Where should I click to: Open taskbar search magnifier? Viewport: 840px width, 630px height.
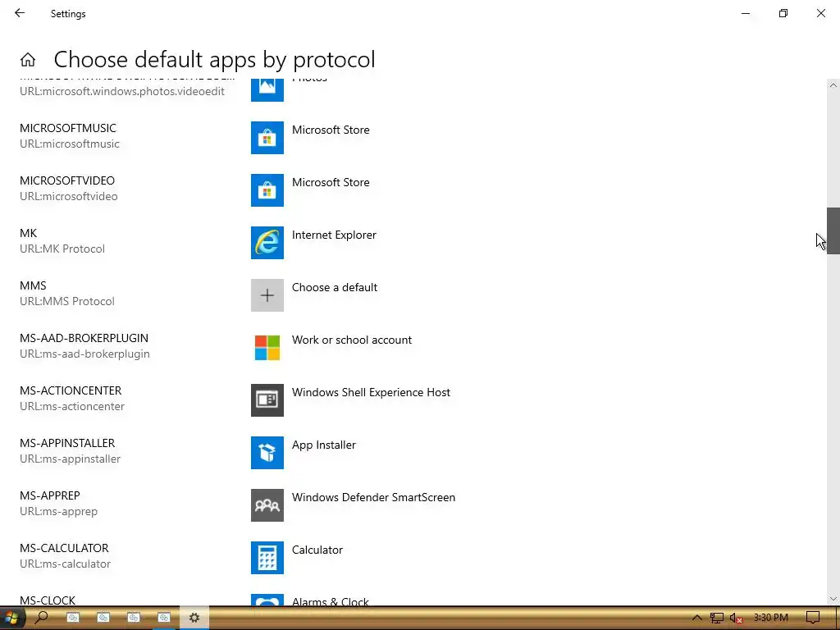pyautogui.click(x=41, y=618)
